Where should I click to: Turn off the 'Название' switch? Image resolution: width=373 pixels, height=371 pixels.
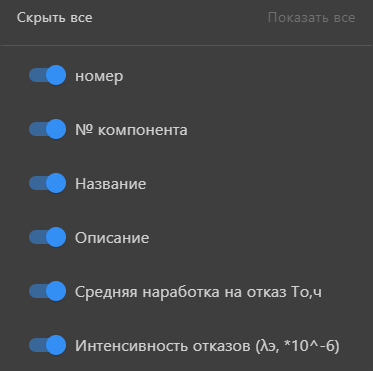click(x=47, y=183)
